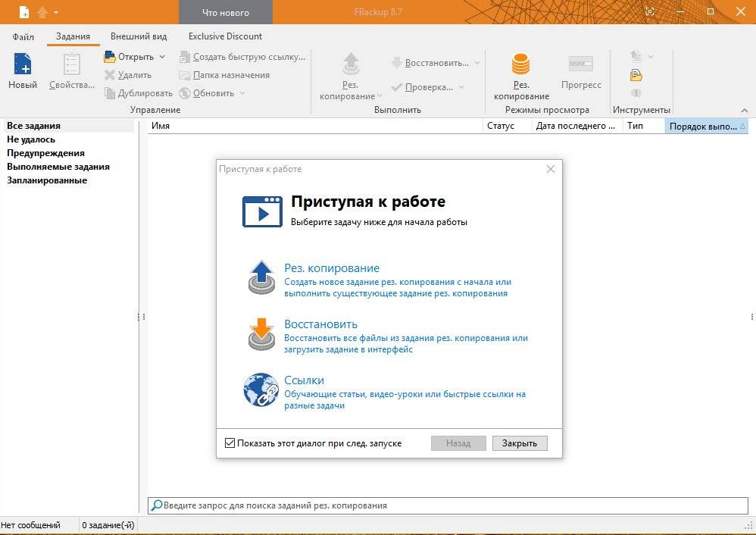Switch to the Внешний вид tab

click(x=139, y=36)
